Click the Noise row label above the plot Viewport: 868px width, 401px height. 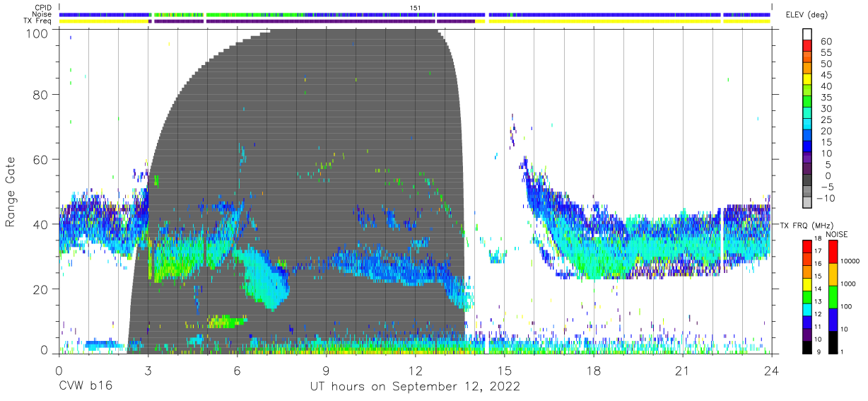(x=42, y=14)
